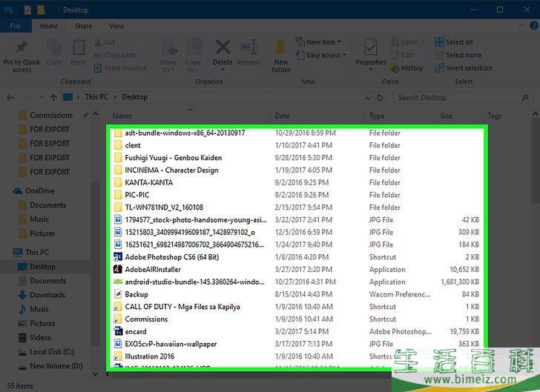The width and height of the screenshot is (540, 392).
Task: Collapse the This PC tree node
Action: [7, 253]
